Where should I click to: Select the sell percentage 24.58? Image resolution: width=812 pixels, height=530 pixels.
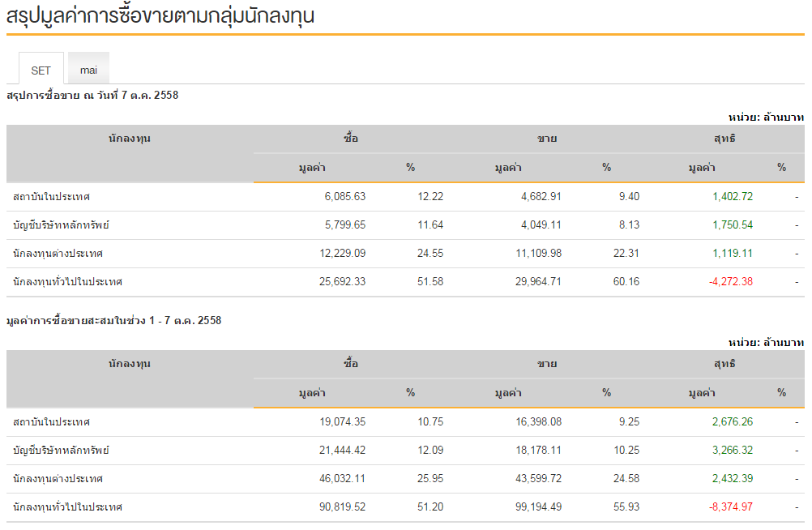coord(626,479)
